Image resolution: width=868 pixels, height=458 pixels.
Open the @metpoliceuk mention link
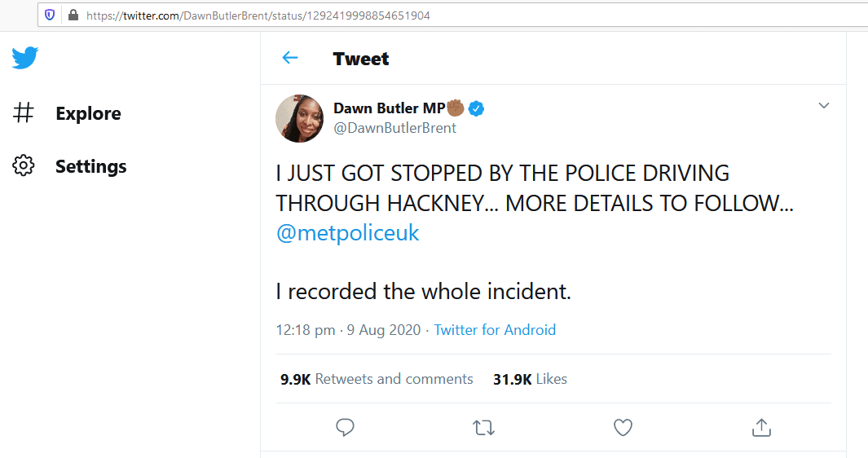(x=348, y=233)
